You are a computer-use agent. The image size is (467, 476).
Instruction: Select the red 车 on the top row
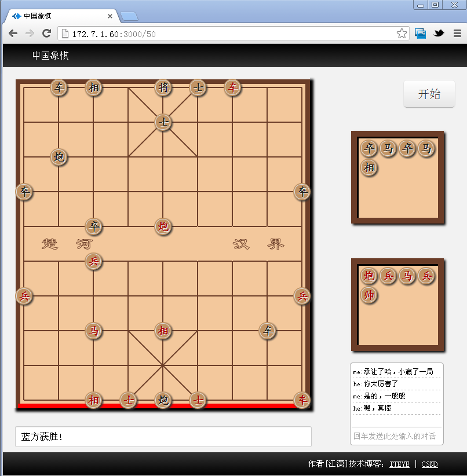click(x=233, y=88)
